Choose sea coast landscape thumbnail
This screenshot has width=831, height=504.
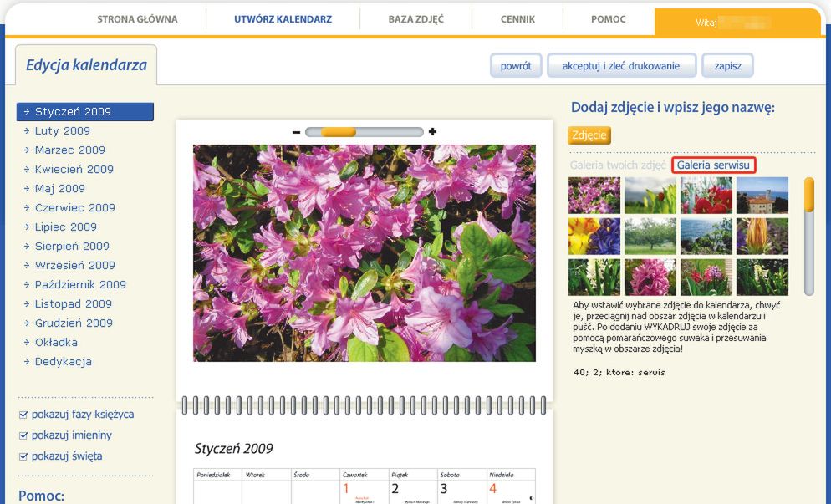(706, 237)
